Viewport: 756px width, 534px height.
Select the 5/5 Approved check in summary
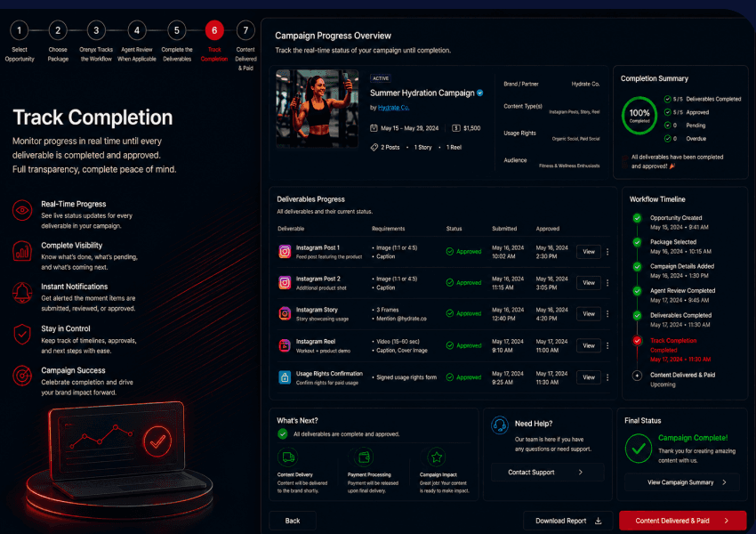[x=667, y=112]
